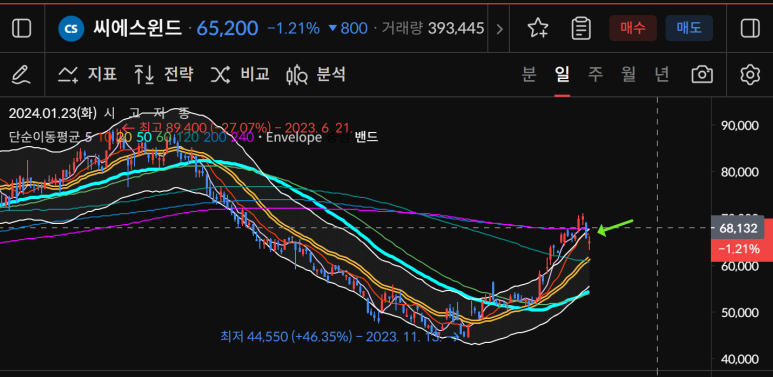
Task: Open chart settings gear icon
Action: pyautogui.click(x=750, y=75)
